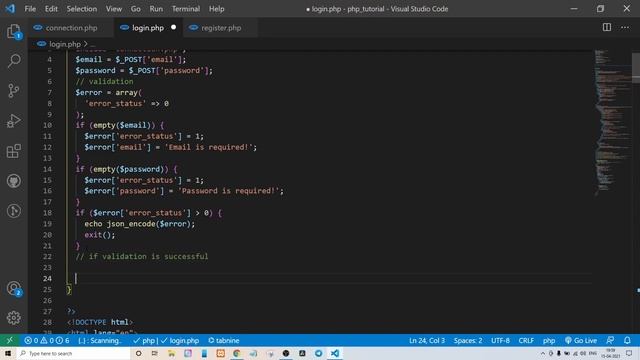Screen dimensions: 640x360
Task: Click the editor minimap
Action: pyautogui.click(x=612, y=122)
